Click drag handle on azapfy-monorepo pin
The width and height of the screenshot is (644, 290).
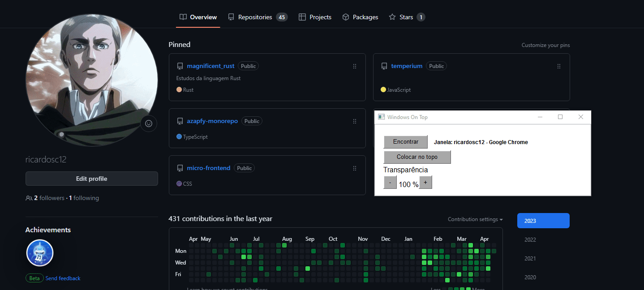tap(355, 121)
